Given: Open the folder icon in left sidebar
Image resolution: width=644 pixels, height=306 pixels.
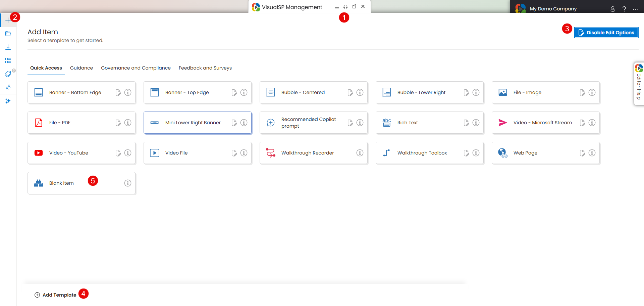Looking at the screenshot, I should (x=8, y=34).
